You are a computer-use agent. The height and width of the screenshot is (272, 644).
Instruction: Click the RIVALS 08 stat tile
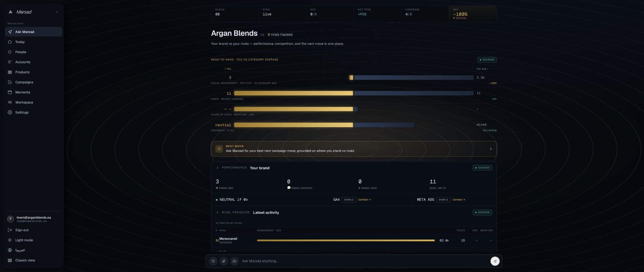(x=235, y=14)
